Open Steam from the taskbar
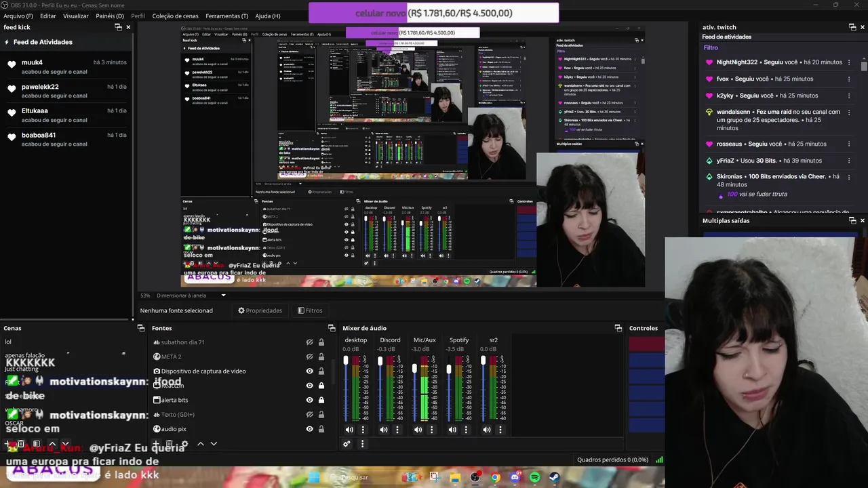Screen dimensions: 868x488 pos(554,477)
